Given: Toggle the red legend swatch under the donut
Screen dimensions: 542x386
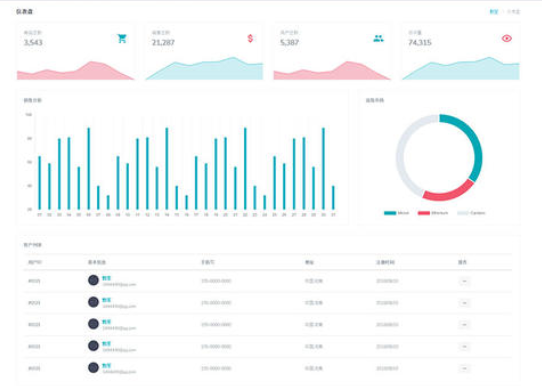Looking at the screenshot, I should (x=423, y=213).
